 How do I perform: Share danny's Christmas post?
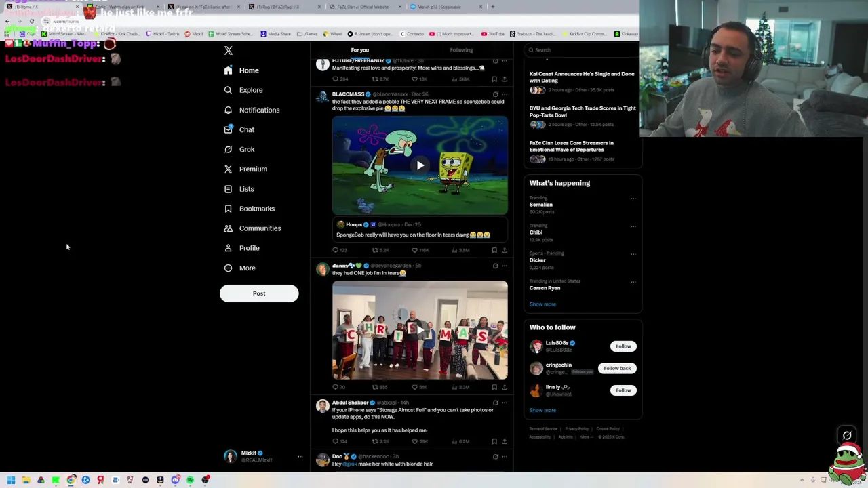(504, 387)
